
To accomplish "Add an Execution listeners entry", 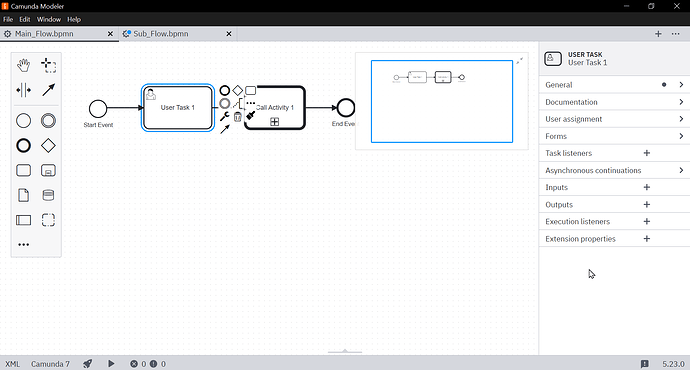I will (x=646, y=221).
